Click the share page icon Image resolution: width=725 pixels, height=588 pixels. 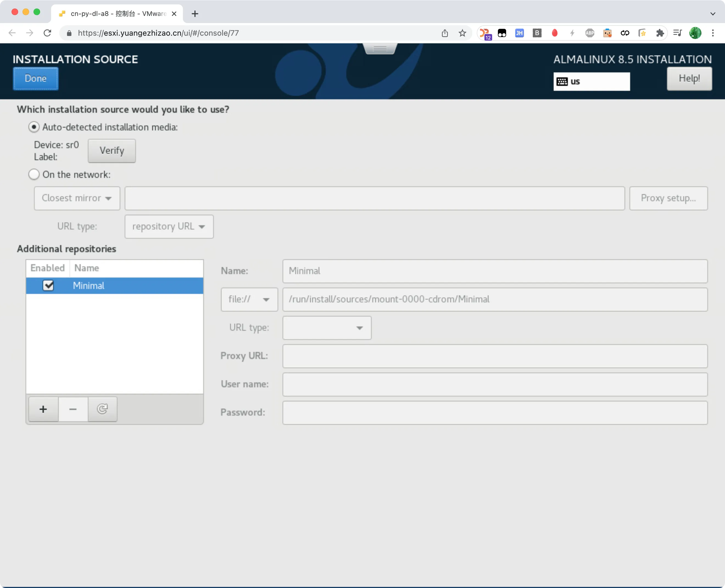[445, 33]
